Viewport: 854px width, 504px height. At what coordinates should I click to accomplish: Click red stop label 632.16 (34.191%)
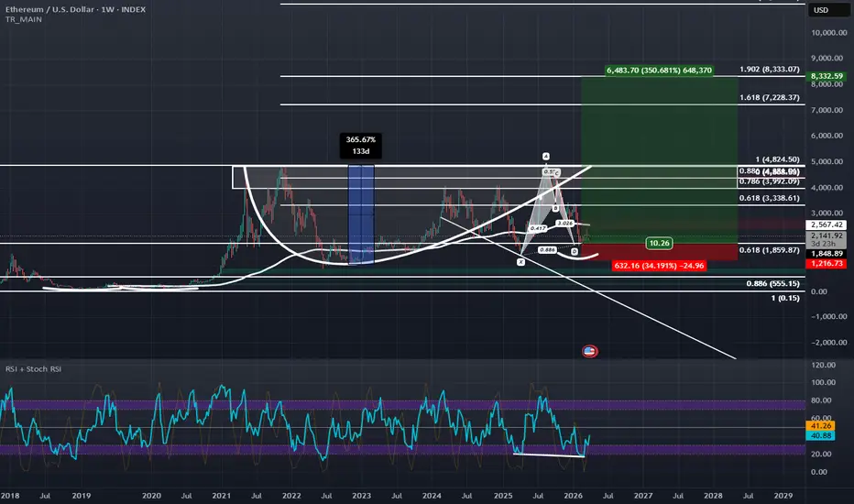point(659,266)
